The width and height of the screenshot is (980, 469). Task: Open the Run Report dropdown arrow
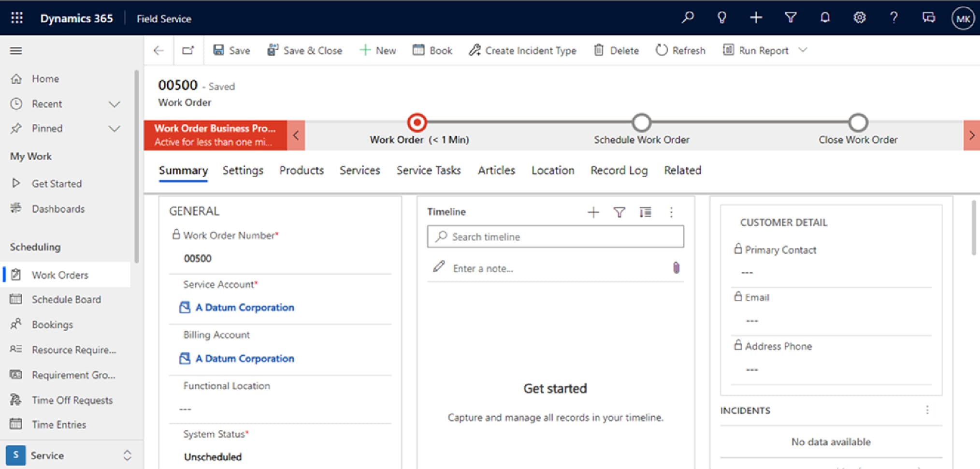[x=803, y=50]
